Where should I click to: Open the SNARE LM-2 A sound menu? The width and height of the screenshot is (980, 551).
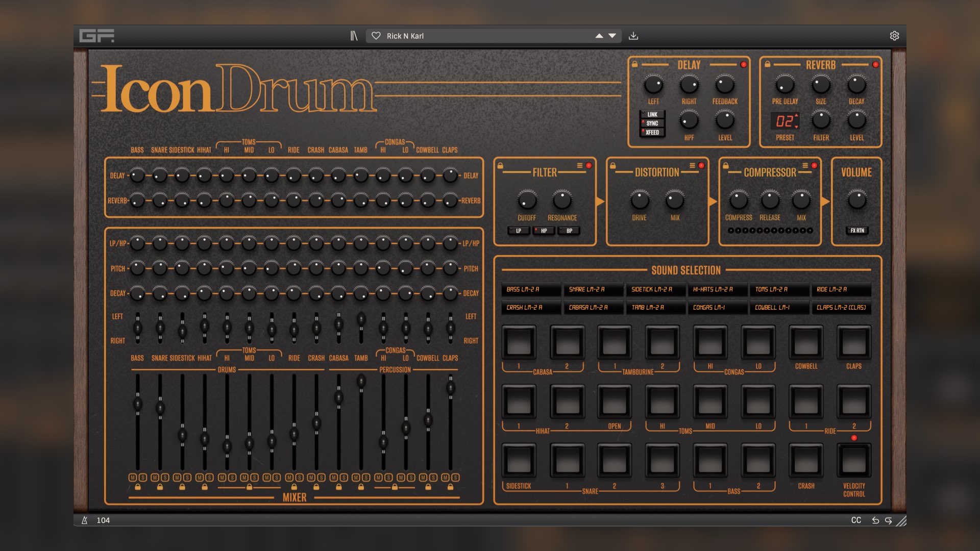pos(593,289)
